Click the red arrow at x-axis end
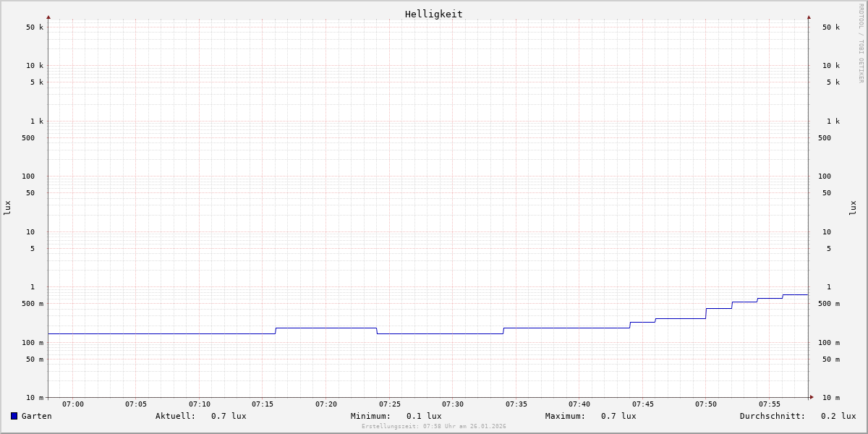This screenshot has width=868, height=434. pyautogui.click(x=812, y=397)
